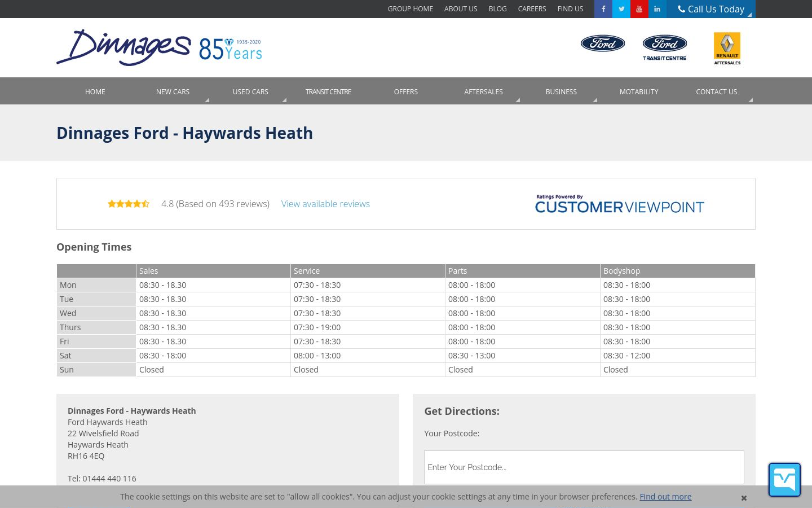Open the Offers nav item
The width and height of the screenshot is (812, 508).
(406, 91)
